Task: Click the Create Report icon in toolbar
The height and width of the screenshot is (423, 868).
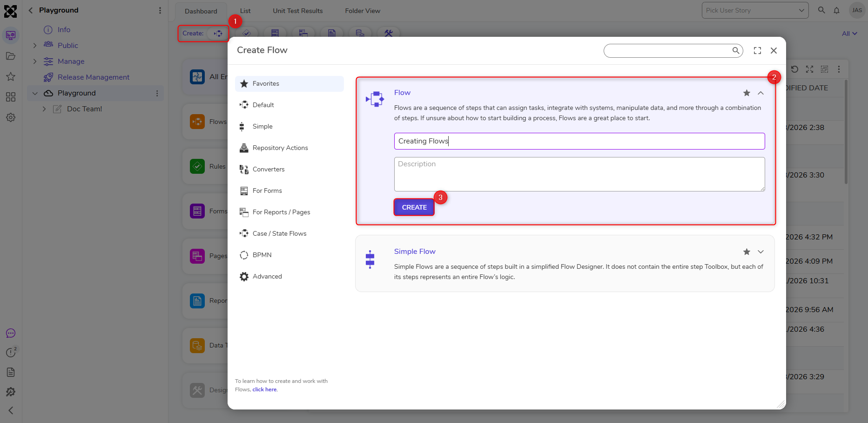Action: coord(332,33)
